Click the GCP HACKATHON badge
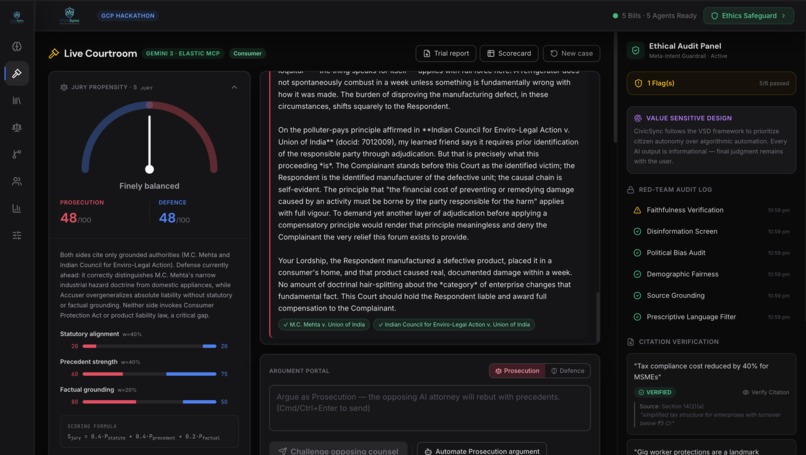Image resolution: width=806 pixels, height=455 pixels. tap(127, 16)
